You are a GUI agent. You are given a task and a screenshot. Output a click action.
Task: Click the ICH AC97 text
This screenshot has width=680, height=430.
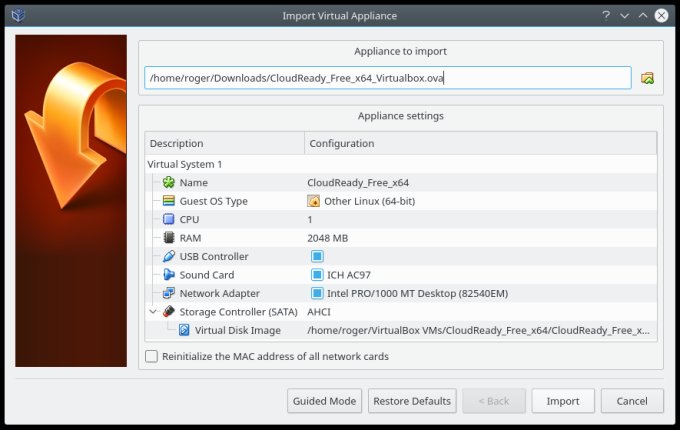click(x=349, y=275)
